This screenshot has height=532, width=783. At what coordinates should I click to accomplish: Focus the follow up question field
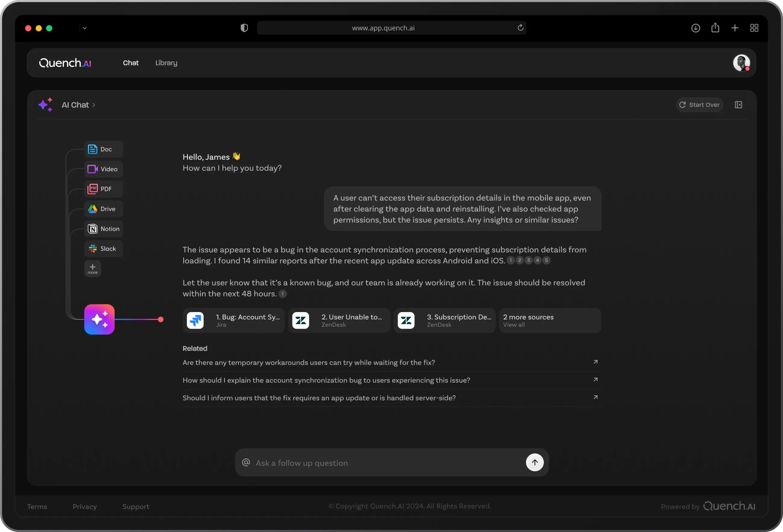388,463
